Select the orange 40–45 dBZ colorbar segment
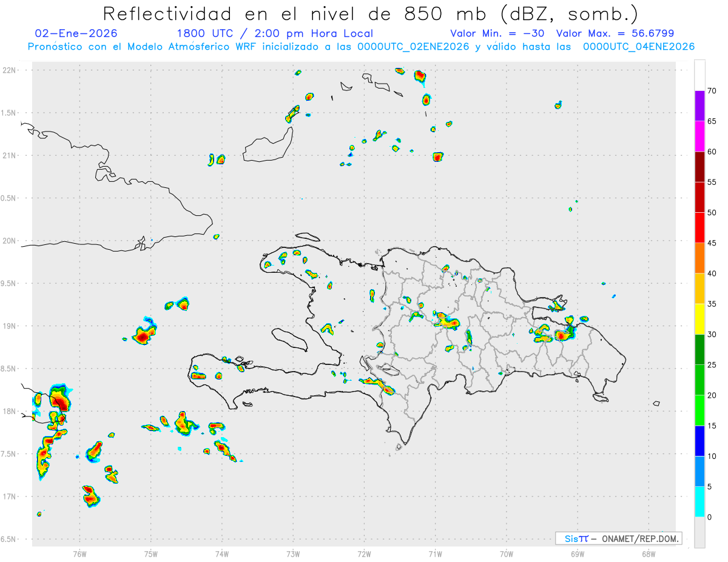 (699, 258)
